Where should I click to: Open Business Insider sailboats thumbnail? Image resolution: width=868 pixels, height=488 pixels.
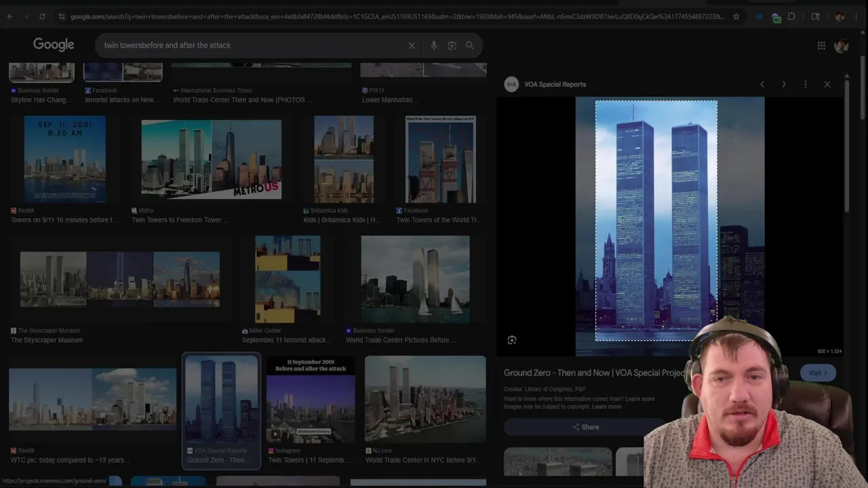coord(415,279)
